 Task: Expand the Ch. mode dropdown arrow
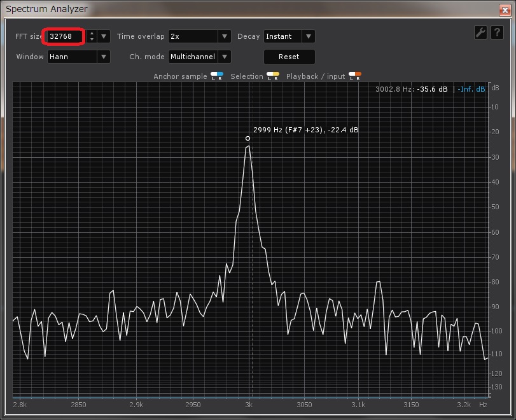coord(225,57)
